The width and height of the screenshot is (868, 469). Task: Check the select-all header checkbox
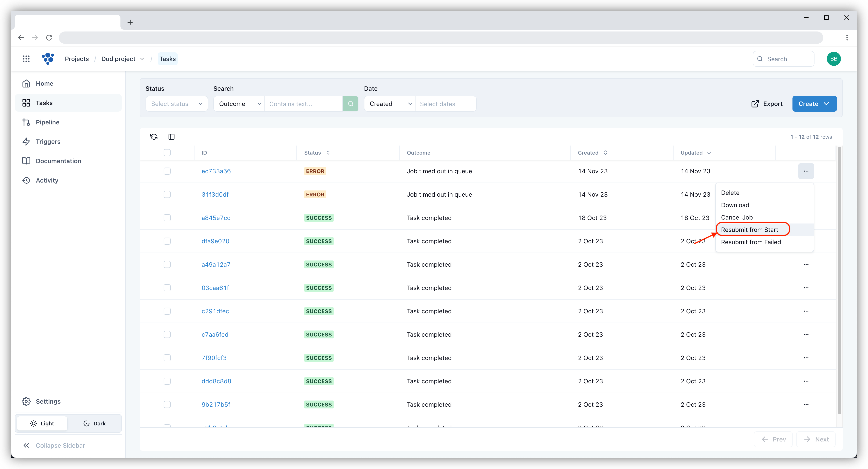point(167,153)
